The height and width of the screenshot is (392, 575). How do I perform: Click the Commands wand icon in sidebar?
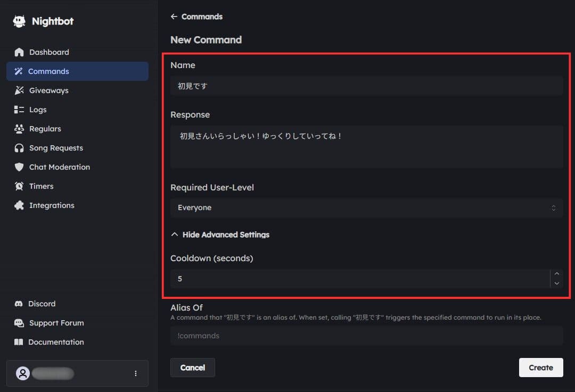point(19,71)
